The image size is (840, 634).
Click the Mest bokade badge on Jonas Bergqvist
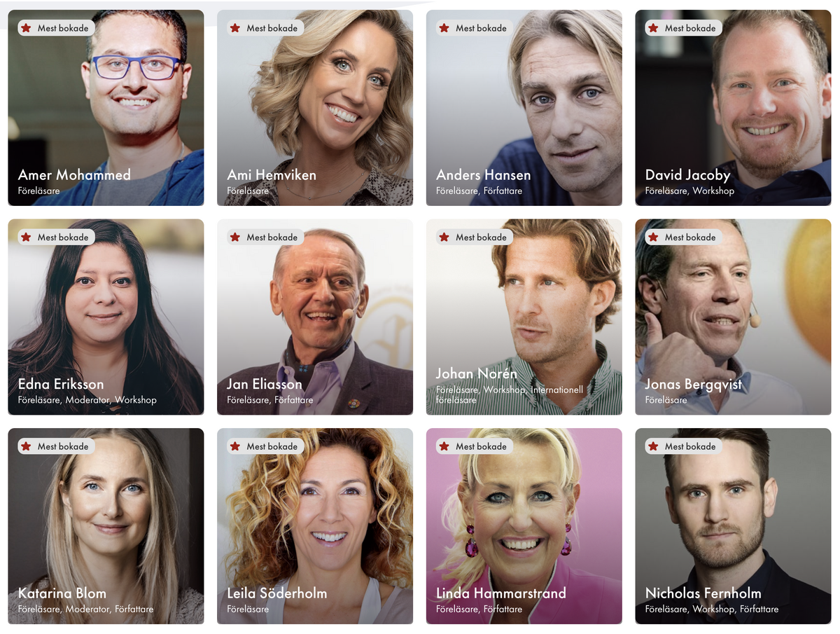coord(683,237)
